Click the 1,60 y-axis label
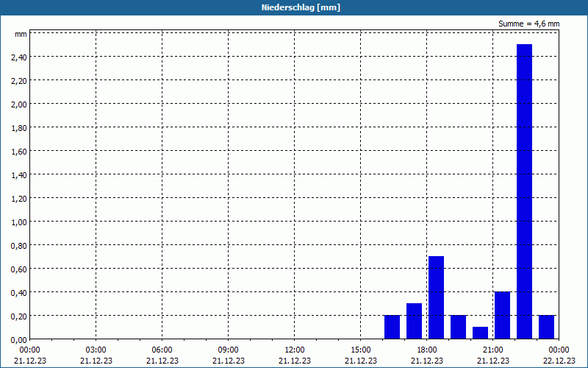The width and height of the screenshot is (588, 368). pyautogui.click(x=19, y=152)
